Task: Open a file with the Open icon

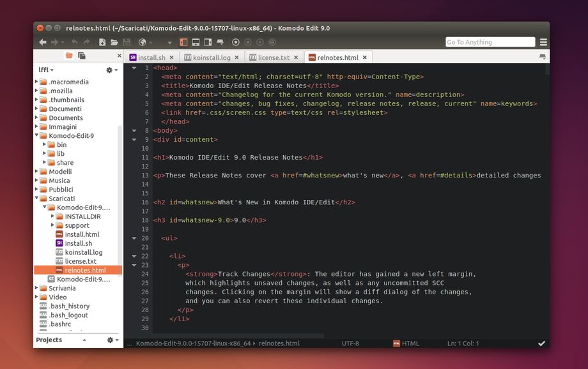Action: tap(114, 42)
